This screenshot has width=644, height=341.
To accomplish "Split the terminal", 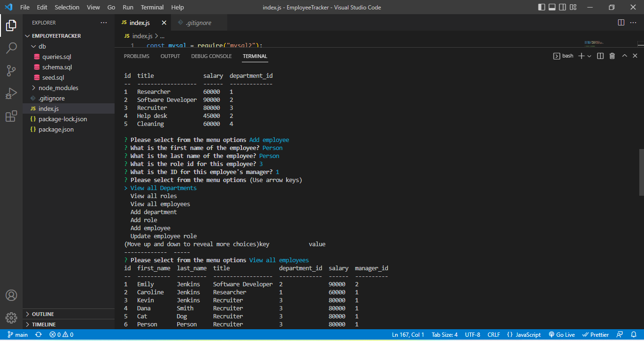I will pyautogui.click(x=600, y=56).
